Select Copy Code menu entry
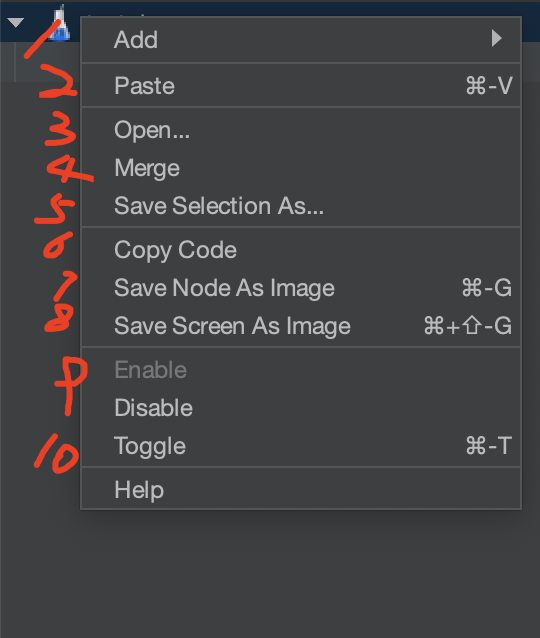The height and width of the screenshot is (638, 540). (301, 249)
